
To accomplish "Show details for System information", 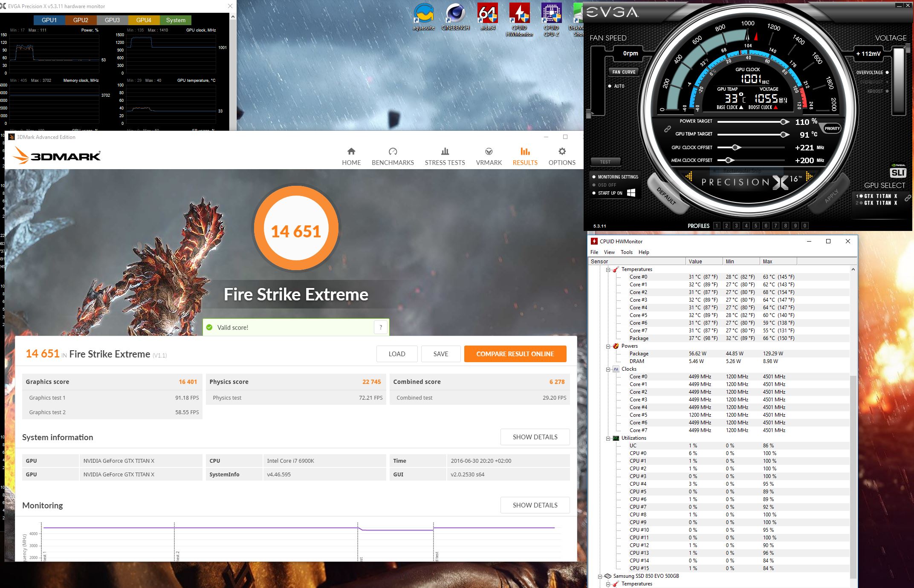I will (535, 437).
